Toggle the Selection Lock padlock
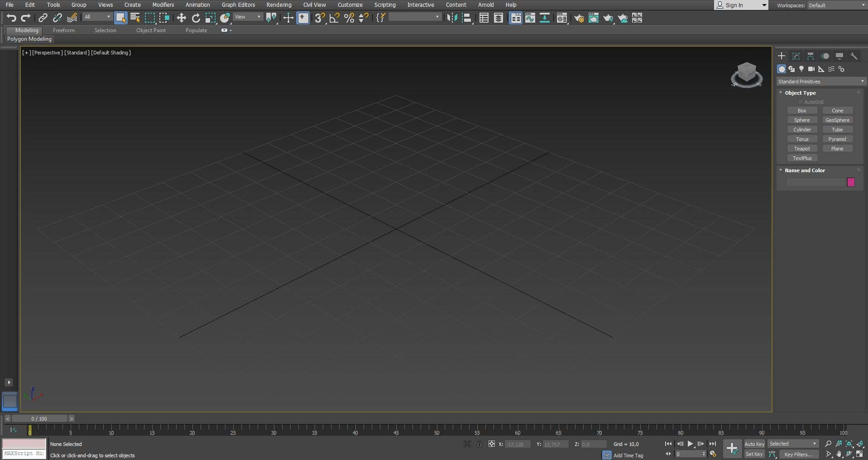The width and height of the screenshot is (868, 460). 480,444
